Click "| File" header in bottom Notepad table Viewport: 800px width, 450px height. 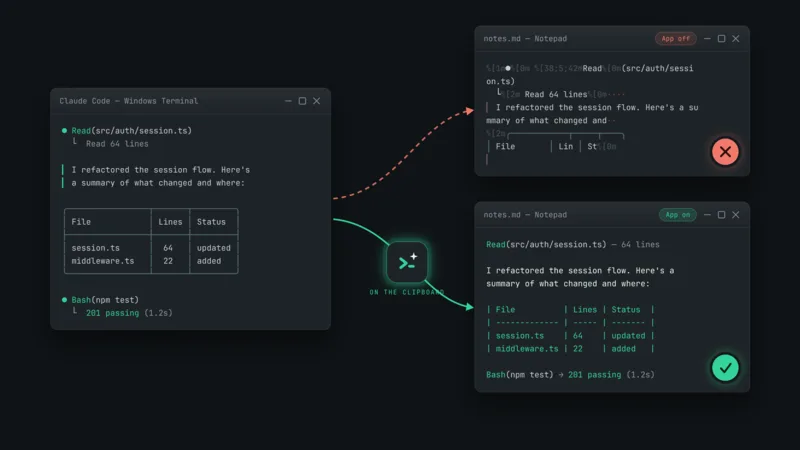(501, 310)
